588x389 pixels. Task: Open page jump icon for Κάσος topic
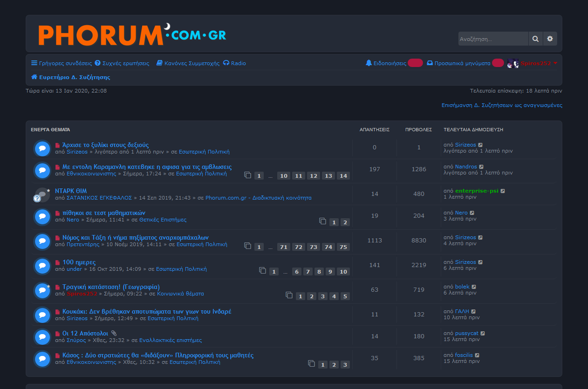tap(312, 363)
